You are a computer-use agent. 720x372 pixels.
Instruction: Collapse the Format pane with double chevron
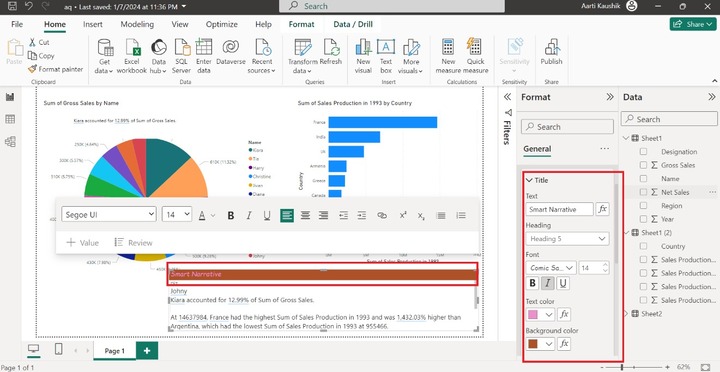pyautogui.click(x=610, y=97)
